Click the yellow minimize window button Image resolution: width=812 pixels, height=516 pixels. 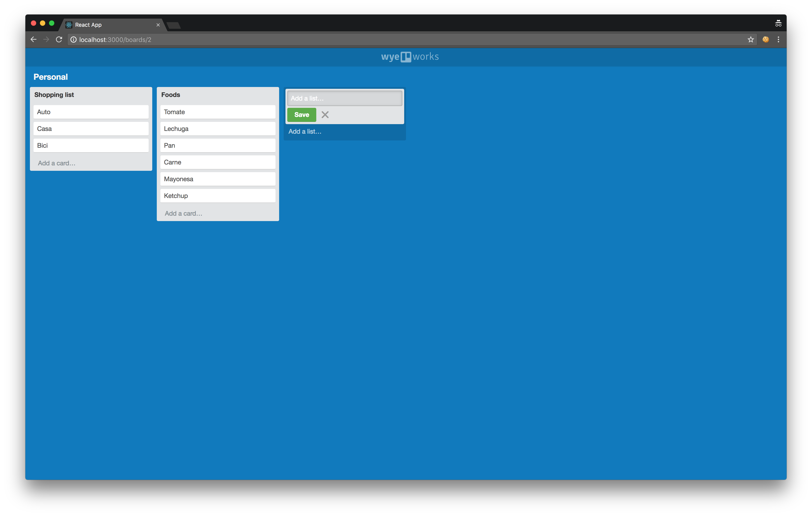coord(43,23)
